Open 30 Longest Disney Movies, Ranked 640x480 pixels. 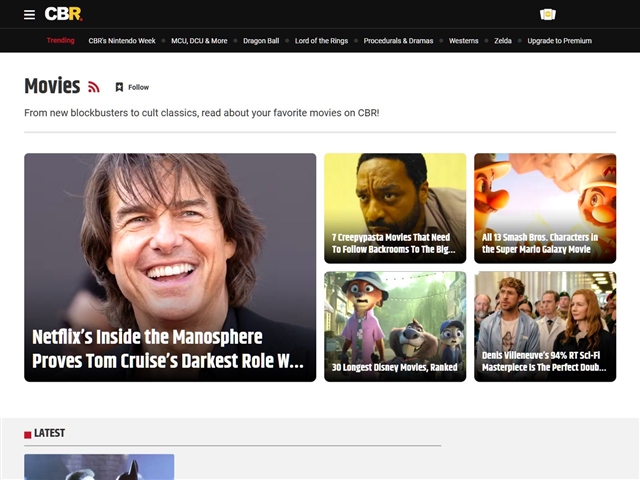pos(395,327)
